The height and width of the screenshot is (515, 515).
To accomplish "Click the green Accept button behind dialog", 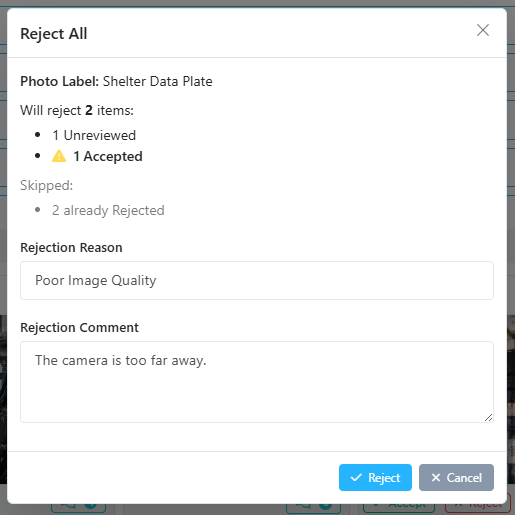I will coord(399,507).
